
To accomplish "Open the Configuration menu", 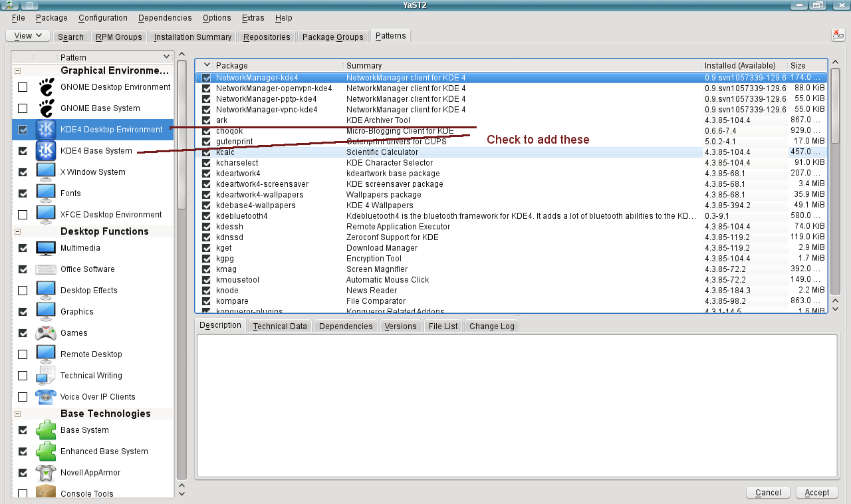I will (103, 18).
